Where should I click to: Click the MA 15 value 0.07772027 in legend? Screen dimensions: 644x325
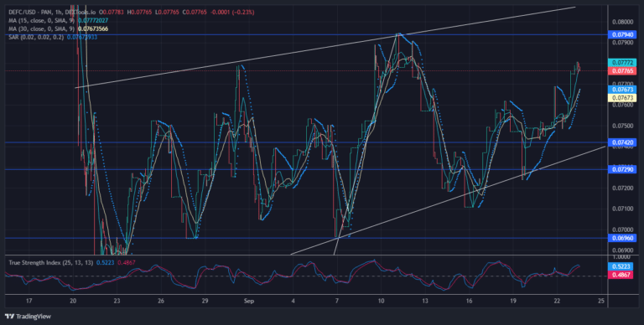pos(93,20)
